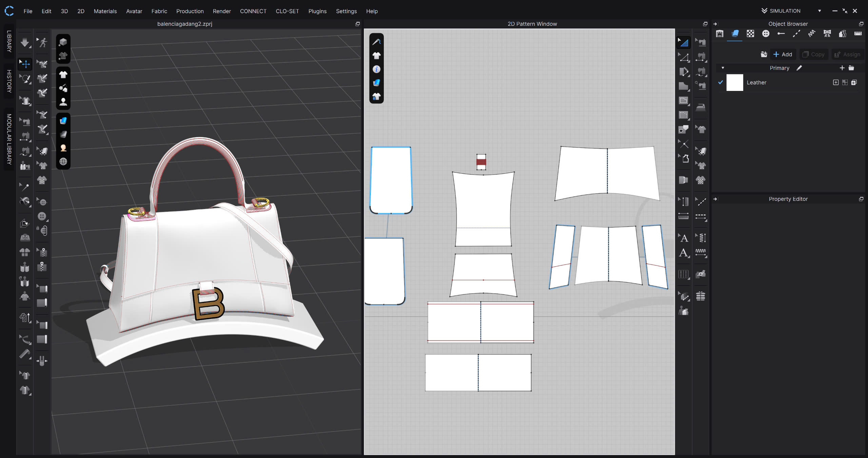Open the Topstitch tab in Object Browser
Image resolution: width=868 pixels, height=458 pixels.
(796, 34)
